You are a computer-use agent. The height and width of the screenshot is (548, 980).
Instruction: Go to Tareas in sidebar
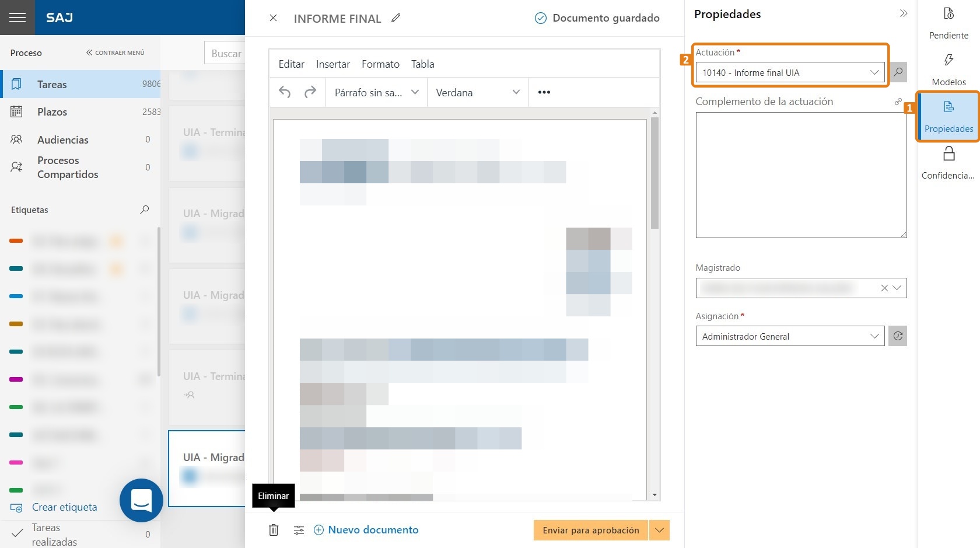click(x=80, y=84)
